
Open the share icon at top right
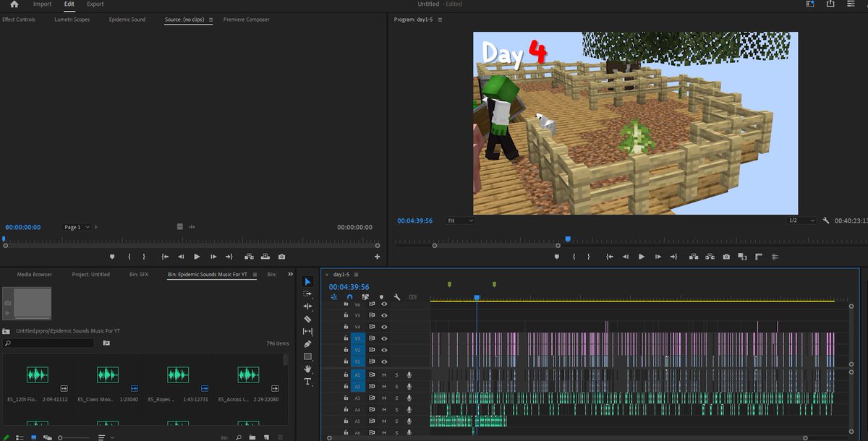pos(831,4)
